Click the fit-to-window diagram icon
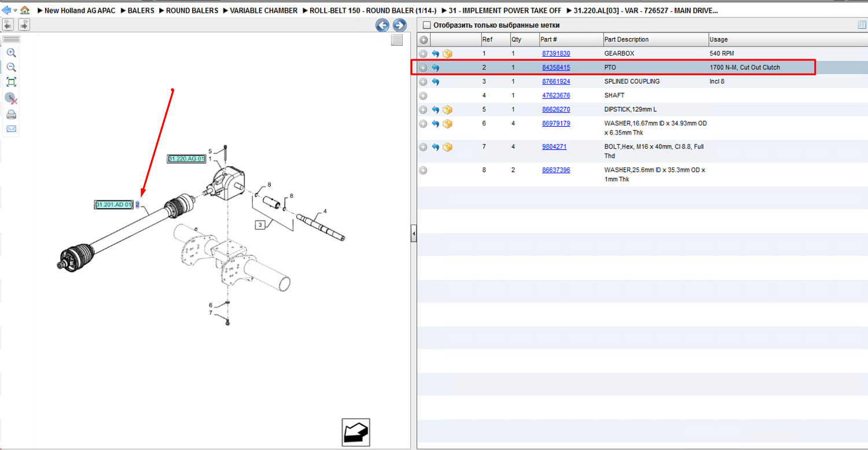Viewport: 868px width, 450px height. pos(11,82)
